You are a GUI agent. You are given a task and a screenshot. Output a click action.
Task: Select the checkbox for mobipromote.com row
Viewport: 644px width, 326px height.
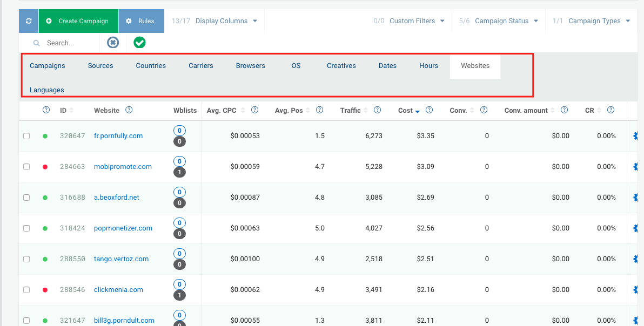26,167
